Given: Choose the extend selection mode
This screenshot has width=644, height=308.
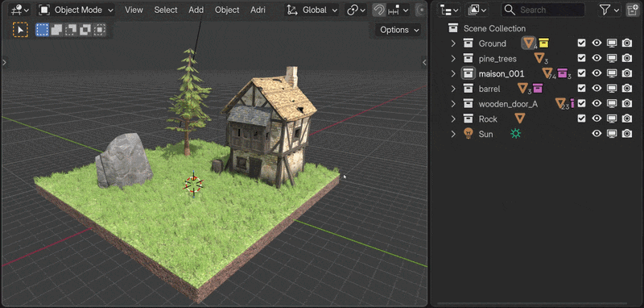Looking at the screenshot, I should (x=56, y=30).
